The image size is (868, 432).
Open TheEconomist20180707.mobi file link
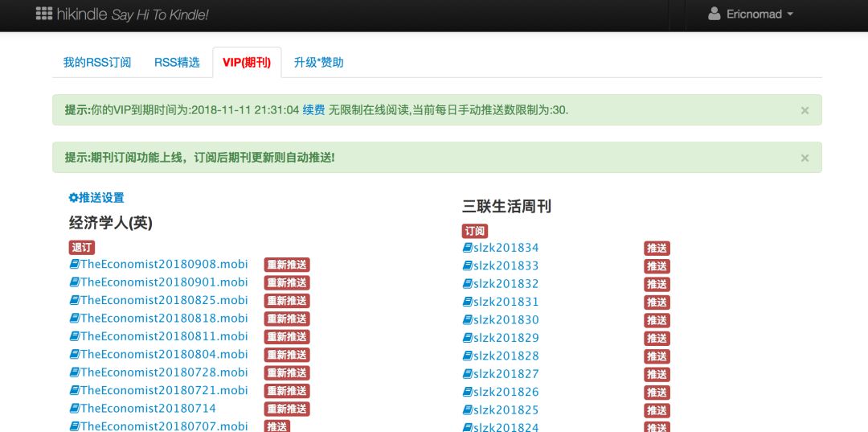(158, 426)
